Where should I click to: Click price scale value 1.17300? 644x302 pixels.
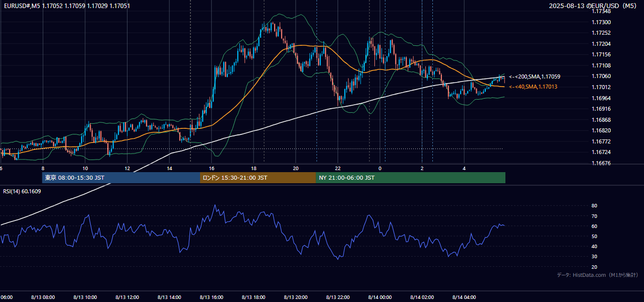coord(601,22)
